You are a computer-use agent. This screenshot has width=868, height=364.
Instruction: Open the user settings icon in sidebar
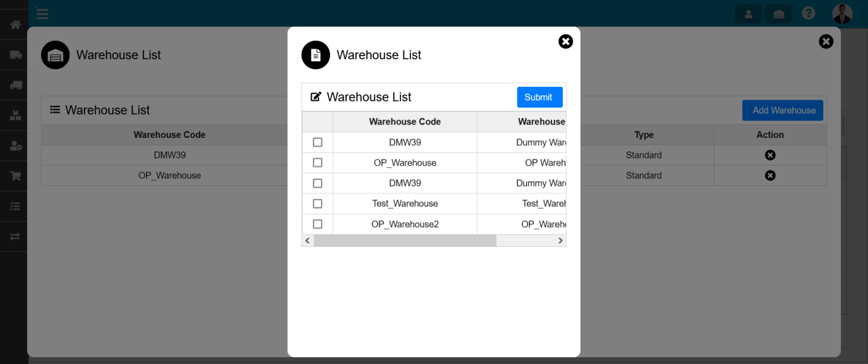point(15,145)
